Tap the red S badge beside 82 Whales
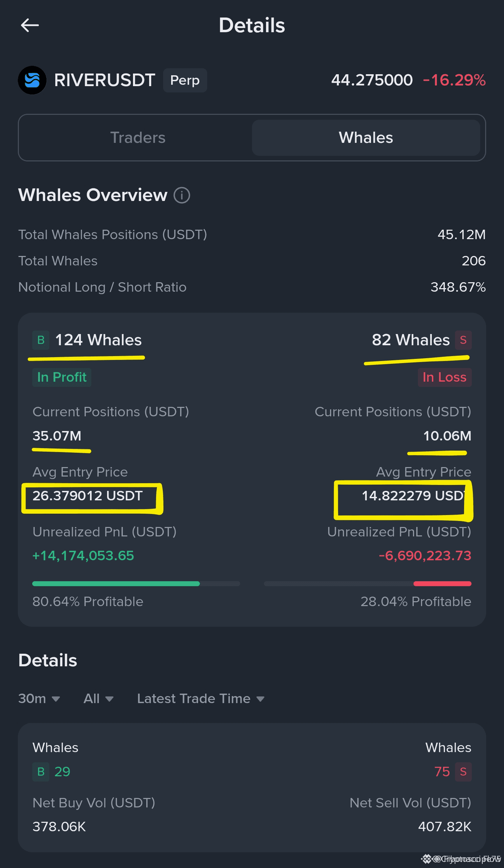 tap(463, 340)
